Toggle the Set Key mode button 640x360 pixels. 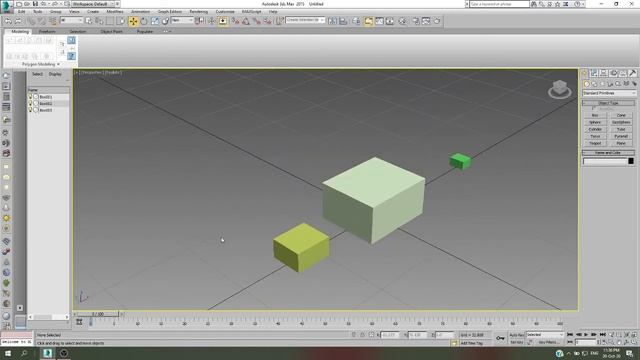point(517,342)
